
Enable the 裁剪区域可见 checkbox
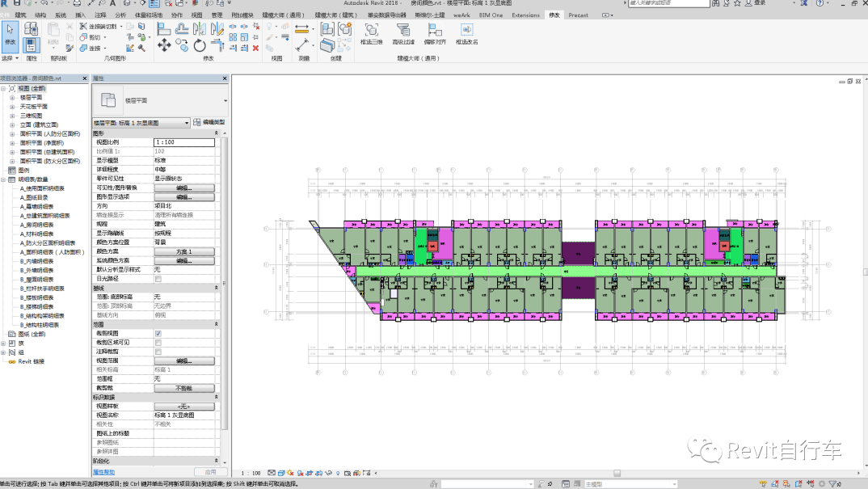coord(158,342)
